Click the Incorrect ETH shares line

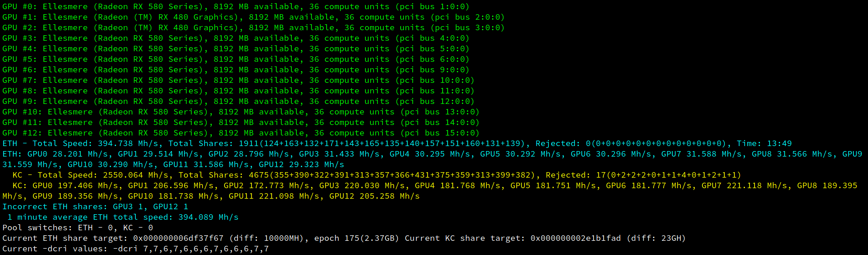[x=95, y=207]
